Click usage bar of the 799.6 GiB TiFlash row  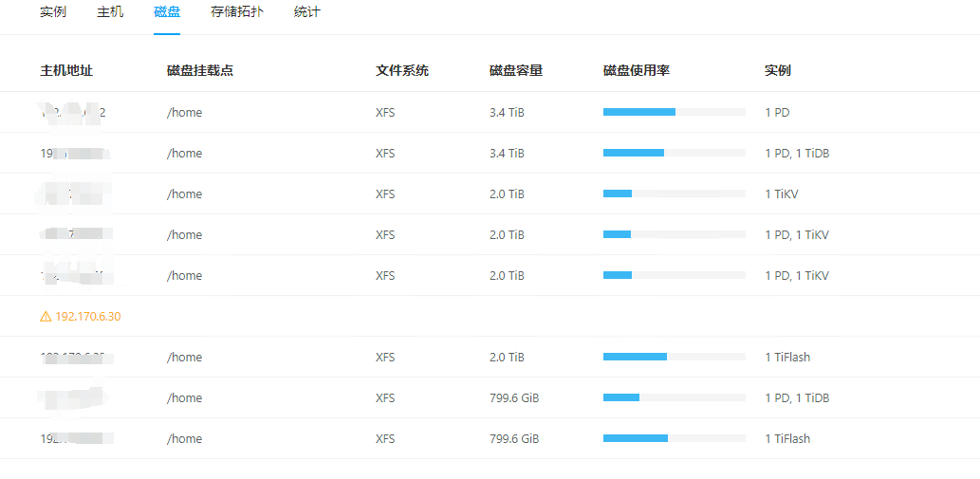tap(674, 438)
